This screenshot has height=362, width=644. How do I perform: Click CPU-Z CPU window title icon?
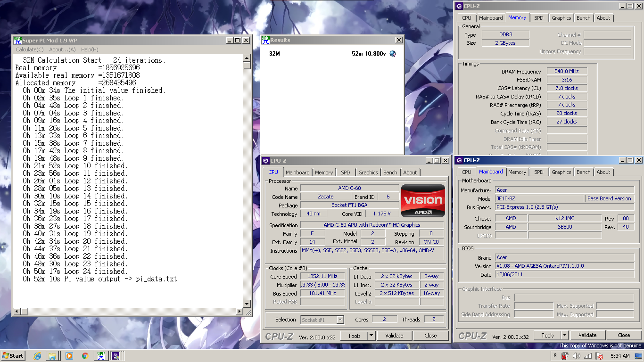tap(266, 161)
